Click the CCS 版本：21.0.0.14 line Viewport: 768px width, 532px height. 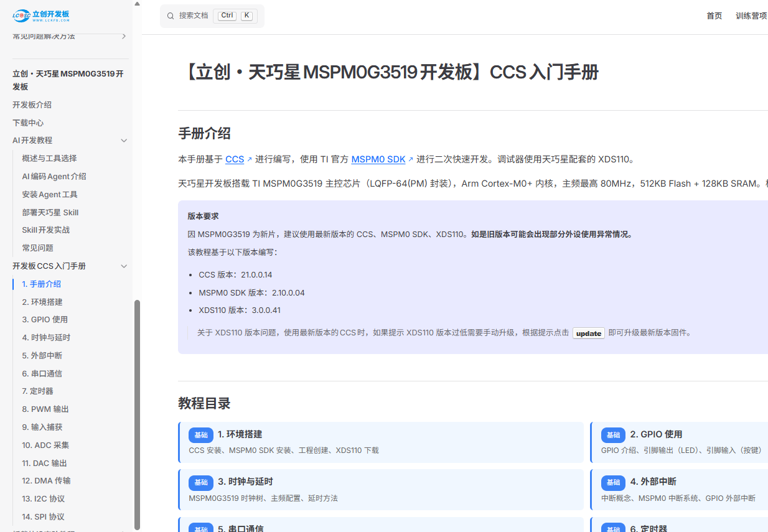pyautogui.click(x=235, y=275)
